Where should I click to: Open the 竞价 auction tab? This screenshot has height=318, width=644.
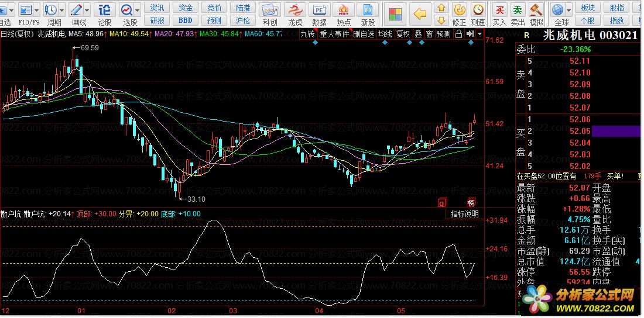[x=214, y=8]
